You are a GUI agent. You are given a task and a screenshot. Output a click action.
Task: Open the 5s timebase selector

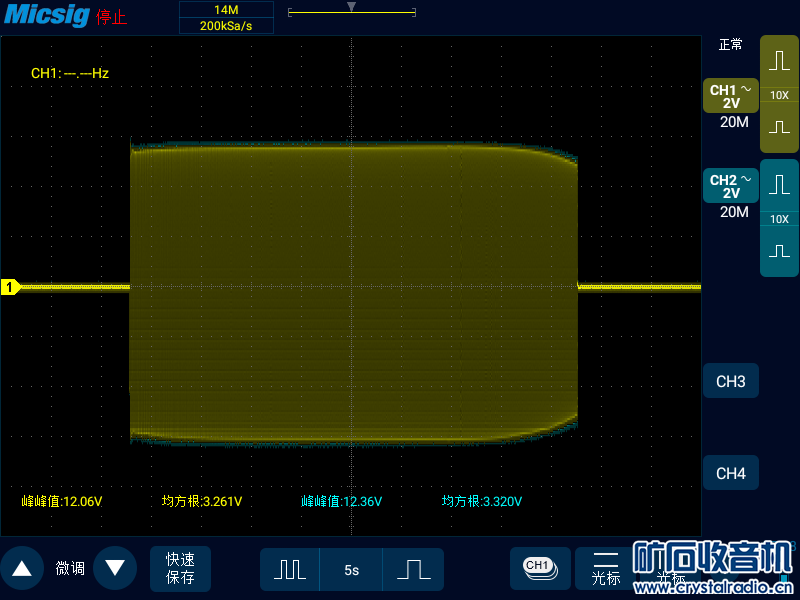pyautogui.click(x=351, y=570)
